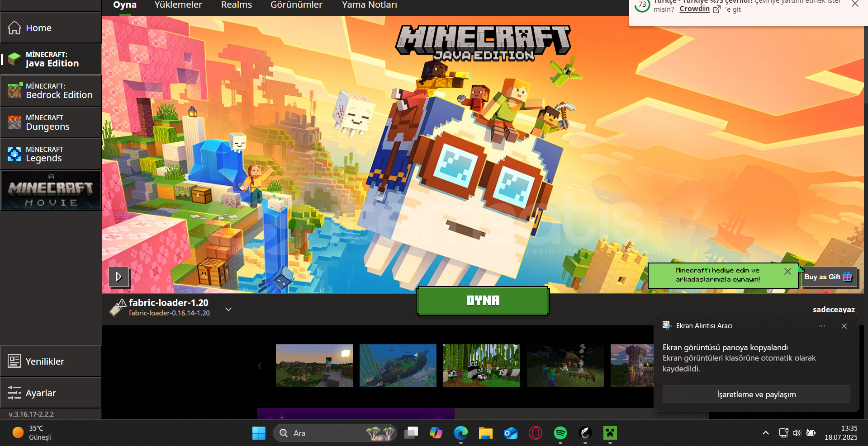This screenshot has height=446, width=868.
Task: Launch Copilot from the taskbar
Action: coord(436,433)
